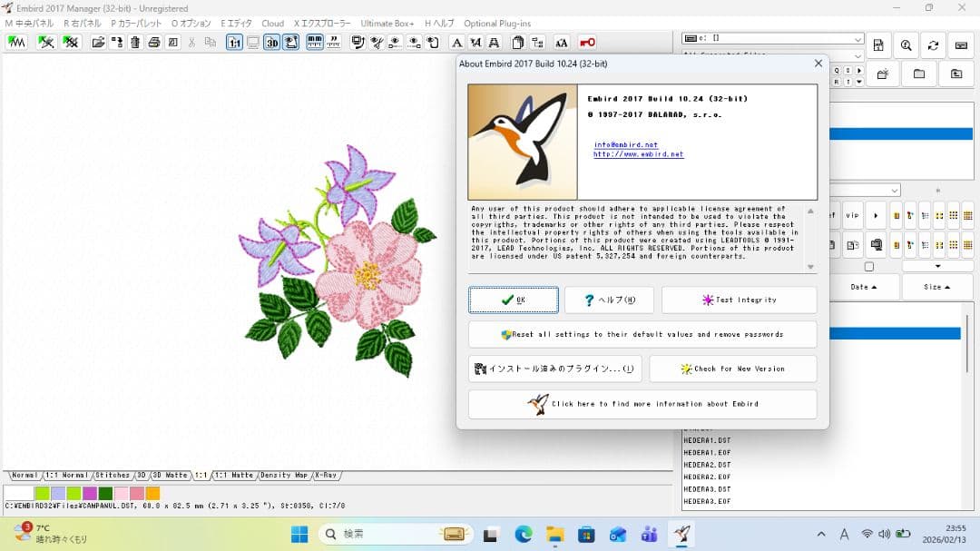Switch to the Density Map tab

pyautogui.click(x=284, y=475)
